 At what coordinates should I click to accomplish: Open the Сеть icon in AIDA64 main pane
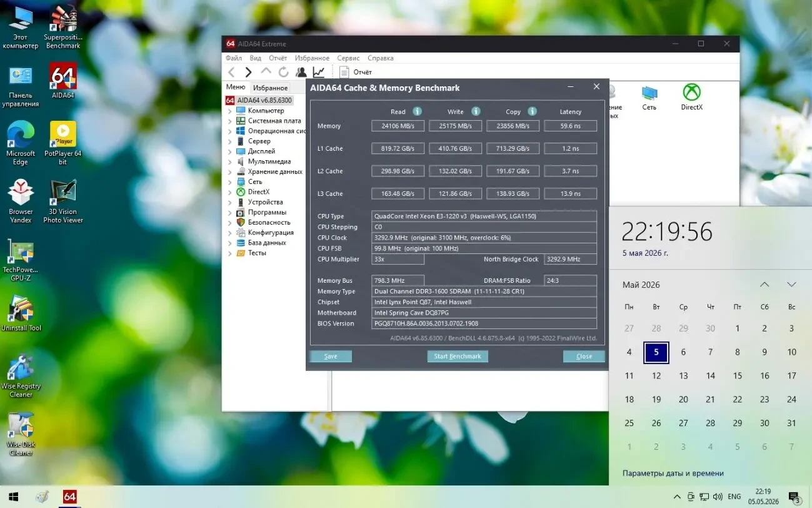click(649, 98)
